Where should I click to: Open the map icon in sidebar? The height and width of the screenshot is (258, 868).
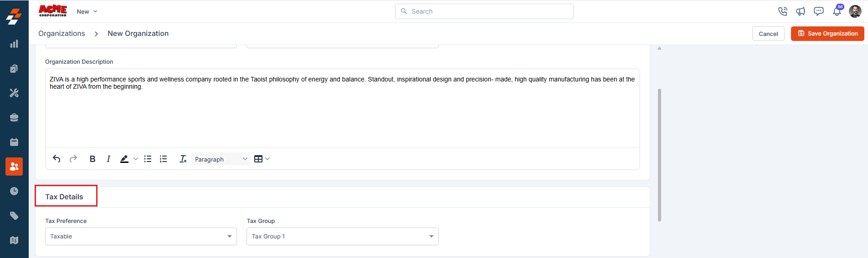click(14, 240)
